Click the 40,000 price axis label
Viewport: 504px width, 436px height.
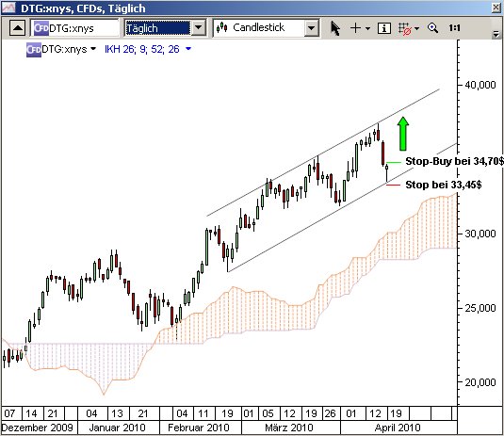pyautogui.click(x=480, y=85)
